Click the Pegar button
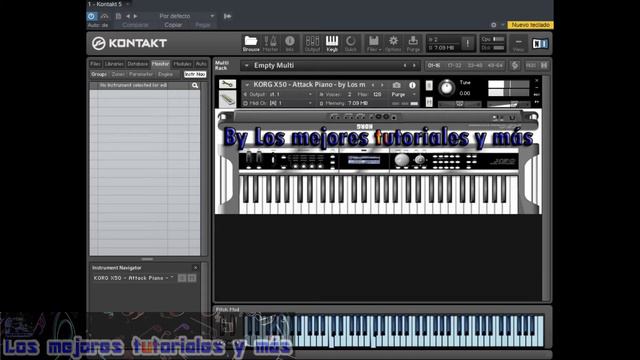Viewport: 640px width, 360px height. pyautogui.click(x=203, y=25)
